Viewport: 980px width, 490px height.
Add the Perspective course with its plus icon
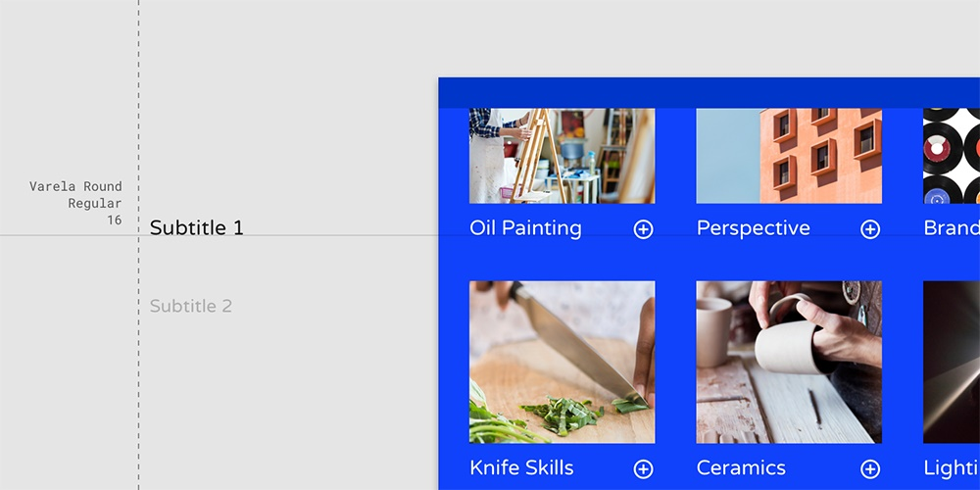point(869,229)
